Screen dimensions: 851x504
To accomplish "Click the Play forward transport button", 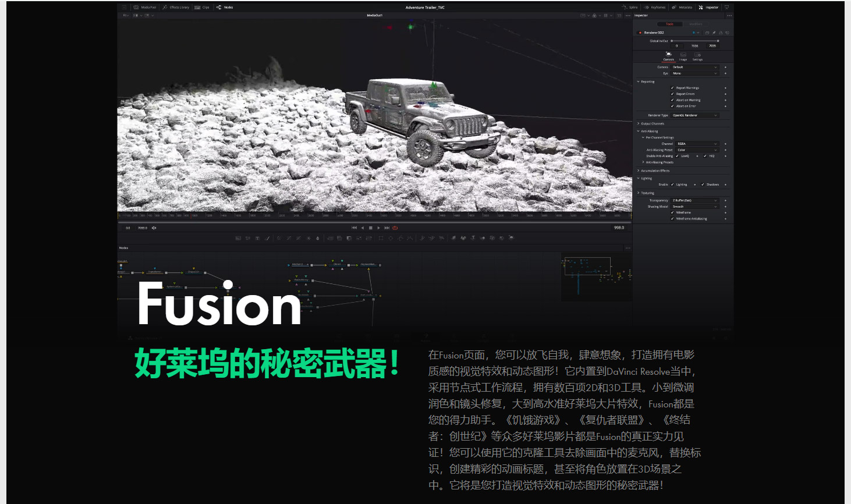I will click(379, 228).
